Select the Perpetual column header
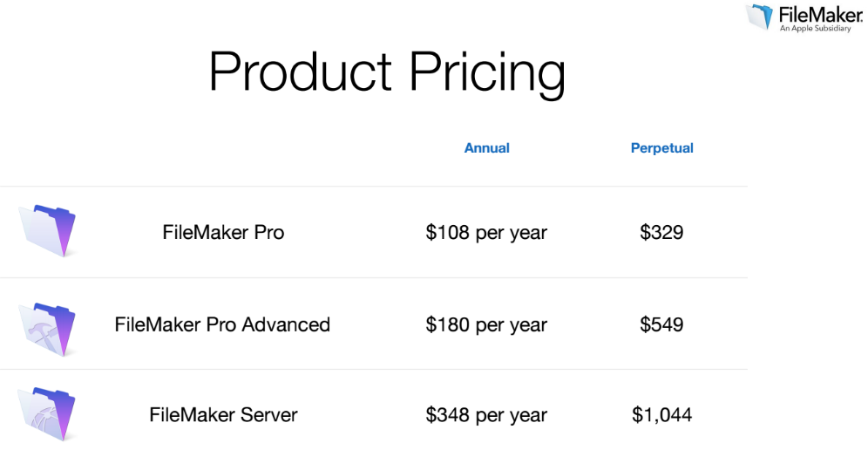Image resolution: width=868 pixels, height=450 pixels. pyautogui.click(x=662, y=148)
